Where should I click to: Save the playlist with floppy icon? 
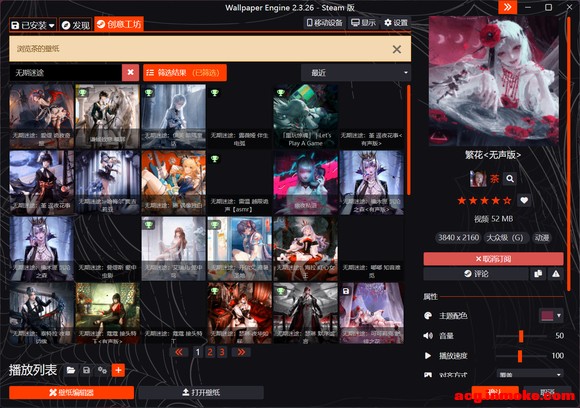(x=87, y=370)
